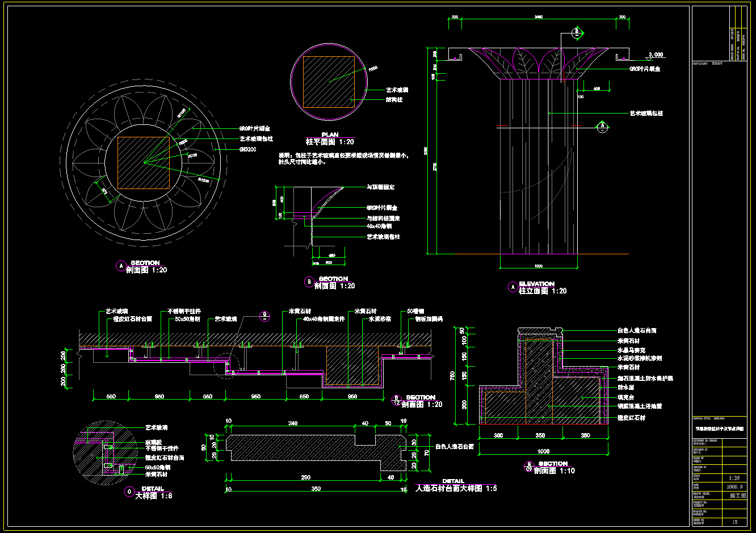
Task: Click the '240' dimension on stone profile
Action: click(x=293, y=423)
